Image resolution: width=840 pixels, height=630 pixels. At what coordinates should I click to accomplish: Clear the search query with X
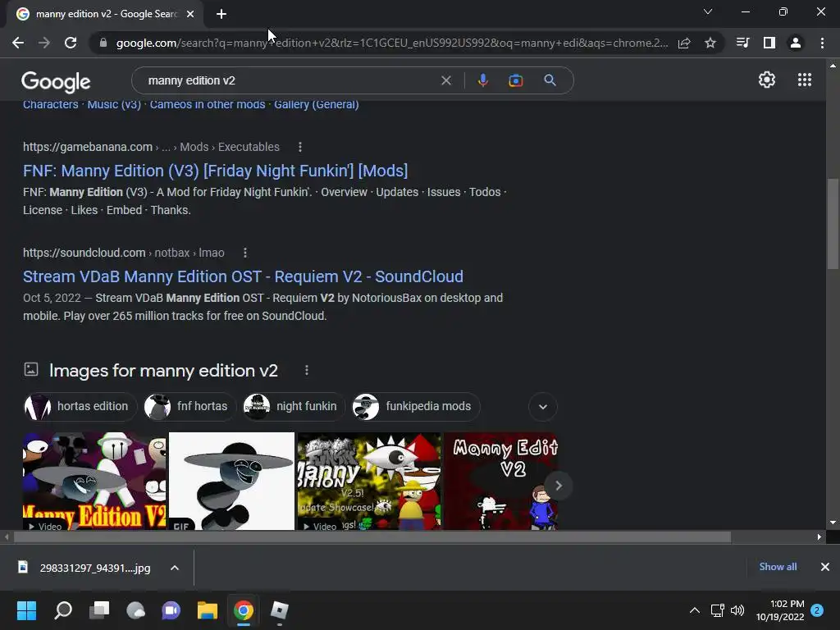pos(445,80)
